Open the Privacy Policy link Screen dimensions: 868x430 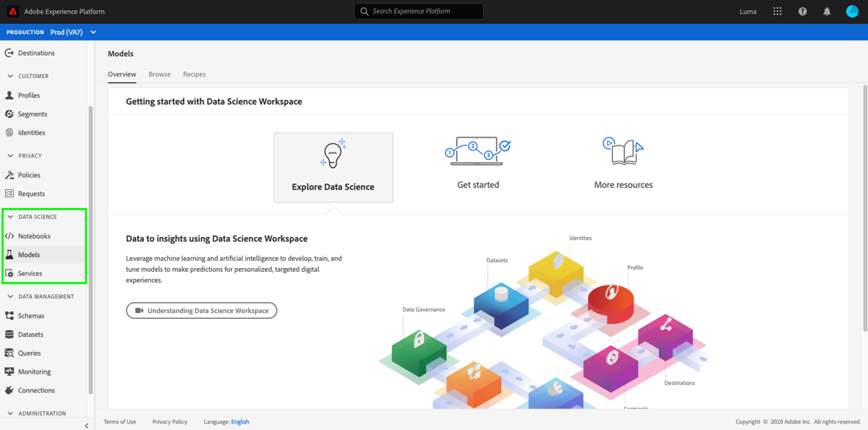pyautogui.click(x=169, y=421)
